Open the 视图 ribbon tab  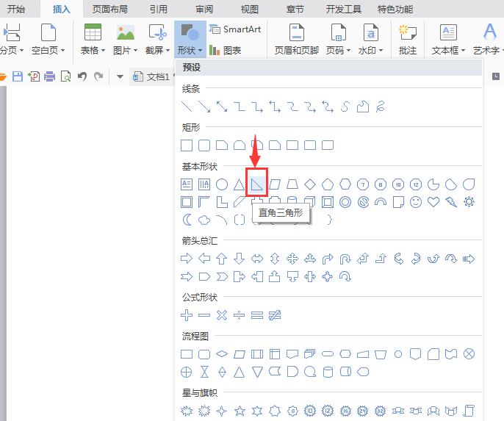coord(250,9)
